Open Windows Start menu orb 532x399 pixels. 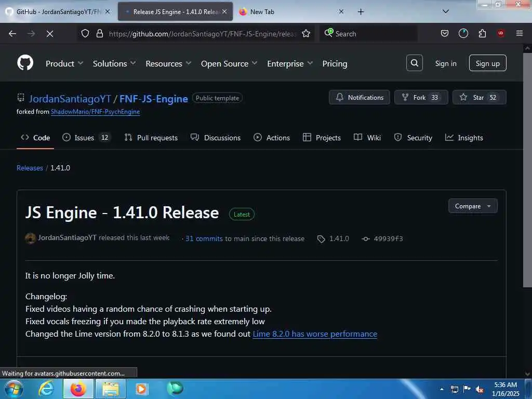pos(14,389)
